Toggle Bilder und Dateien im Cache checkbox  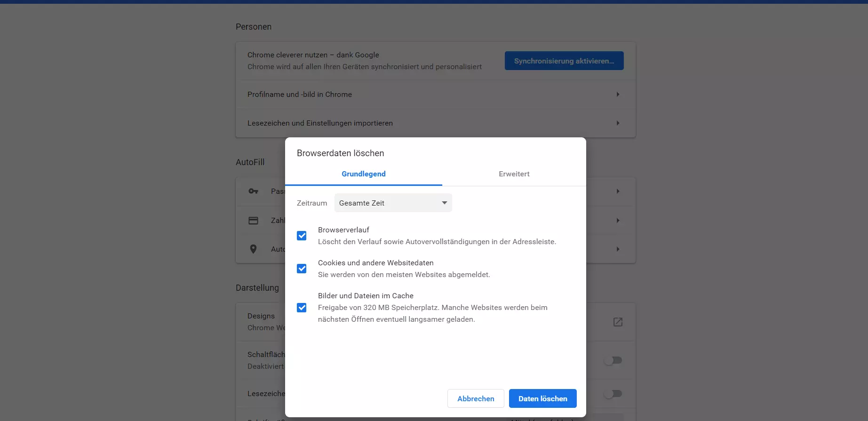pos(302,308)
